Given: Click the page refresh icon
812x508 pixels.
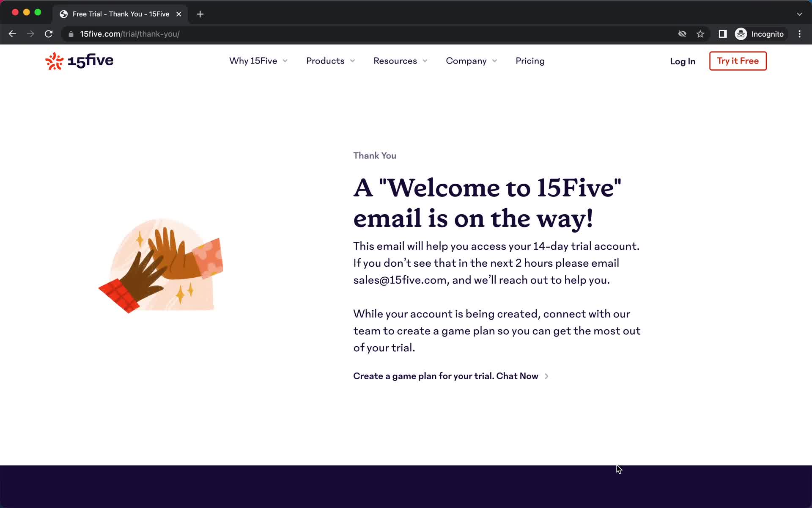Looking at the screenshot, I should point(49,33).
